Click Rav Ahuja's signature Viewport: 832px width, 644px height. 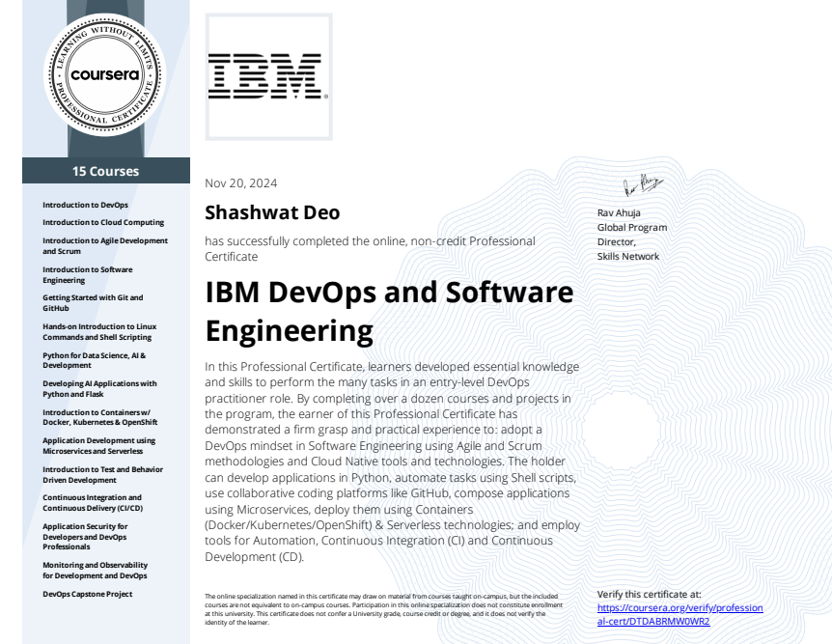click(x=643, y=185)
